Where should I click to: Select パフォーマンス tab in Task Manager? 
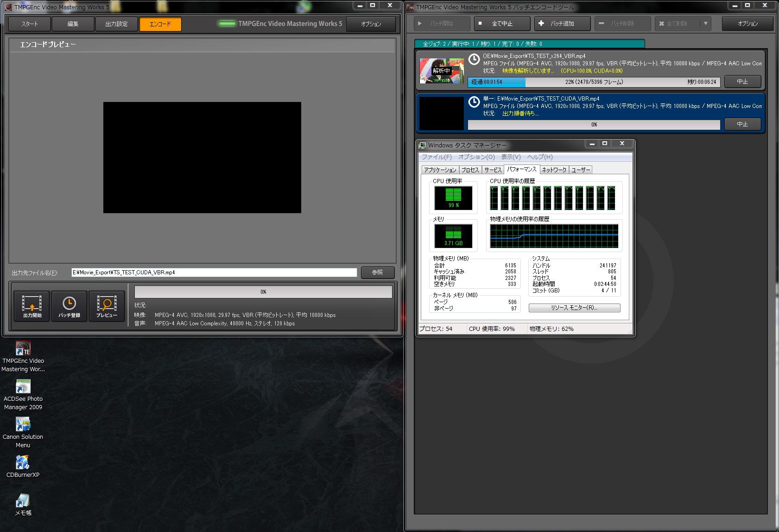(x=522, y=170)
